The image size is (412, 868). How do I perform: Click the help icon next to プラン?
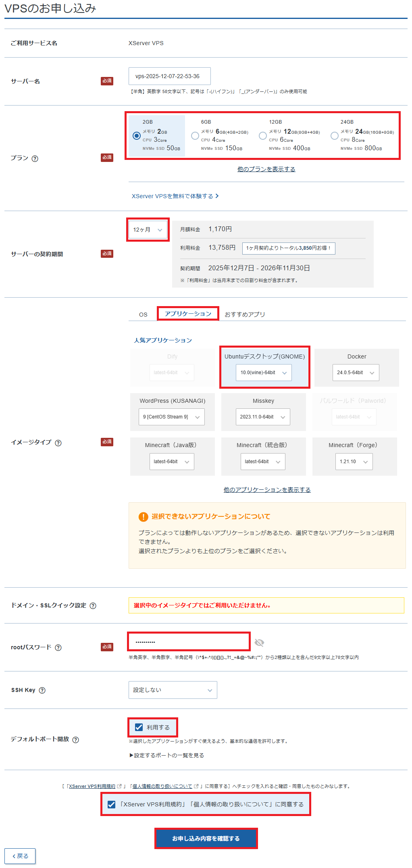(x=35, y=159)
